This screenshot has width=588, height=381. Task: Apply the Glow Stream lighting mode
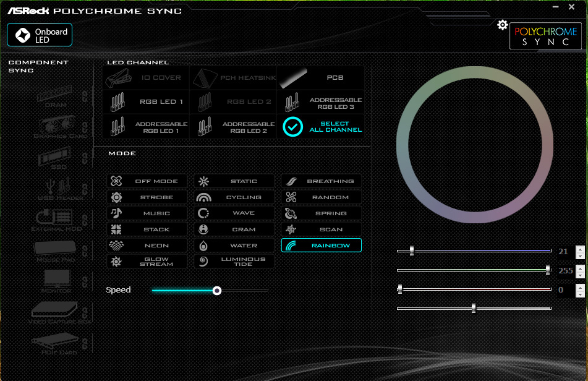click(147, 262)
